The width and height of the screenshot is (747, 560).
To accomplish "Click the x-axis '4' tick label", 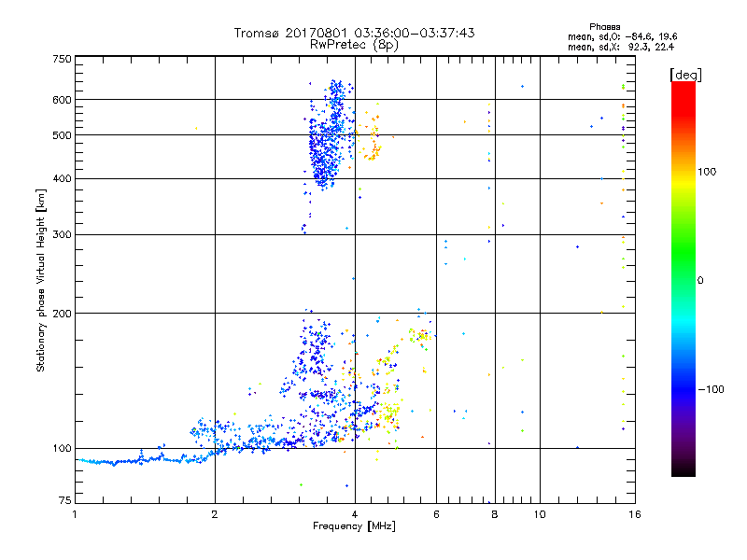I will [355, 514].
